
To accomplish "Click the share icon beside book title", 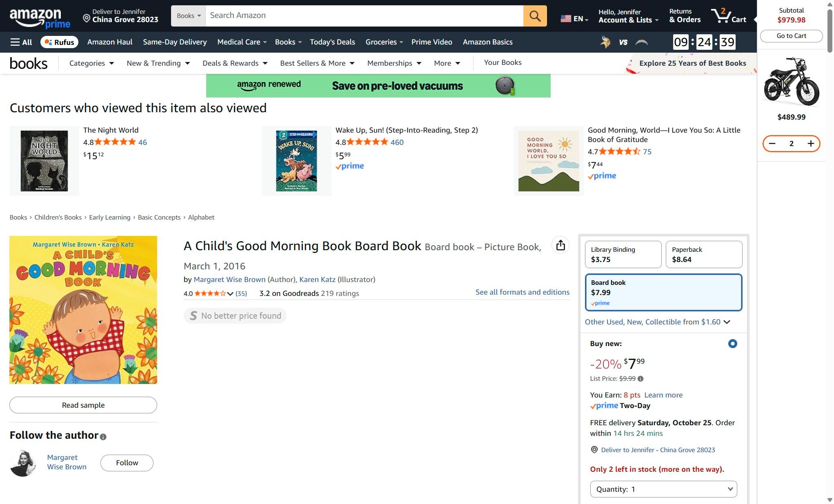I will [x=560, y=245].
